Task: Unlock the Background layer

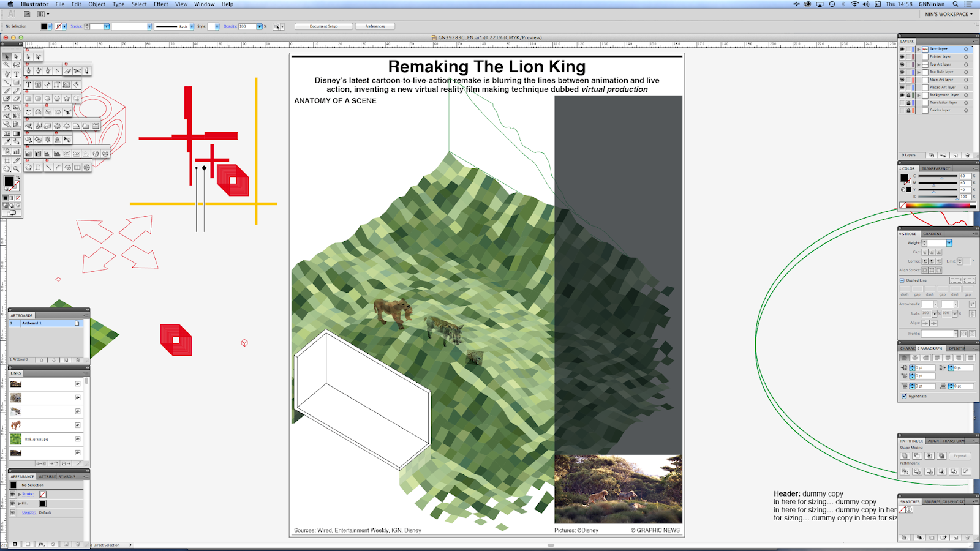Action: pyautogui.click(x=908, y=95)
